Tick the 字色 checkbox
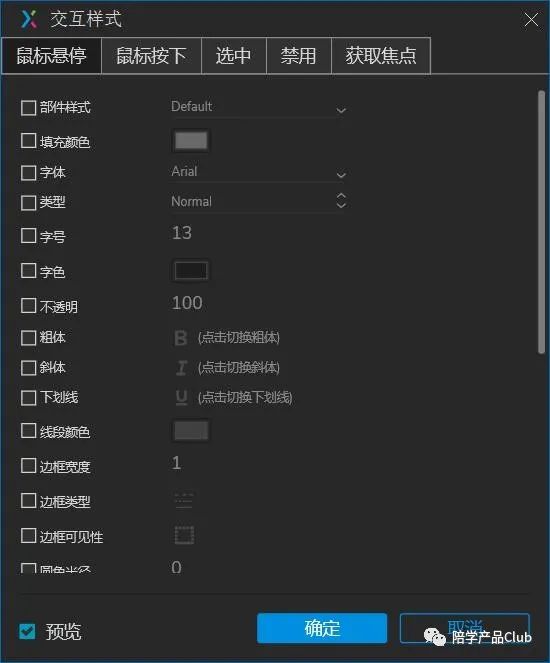This screenshot has height=663, width=550. pyautogui.click(x=28, y=271)
